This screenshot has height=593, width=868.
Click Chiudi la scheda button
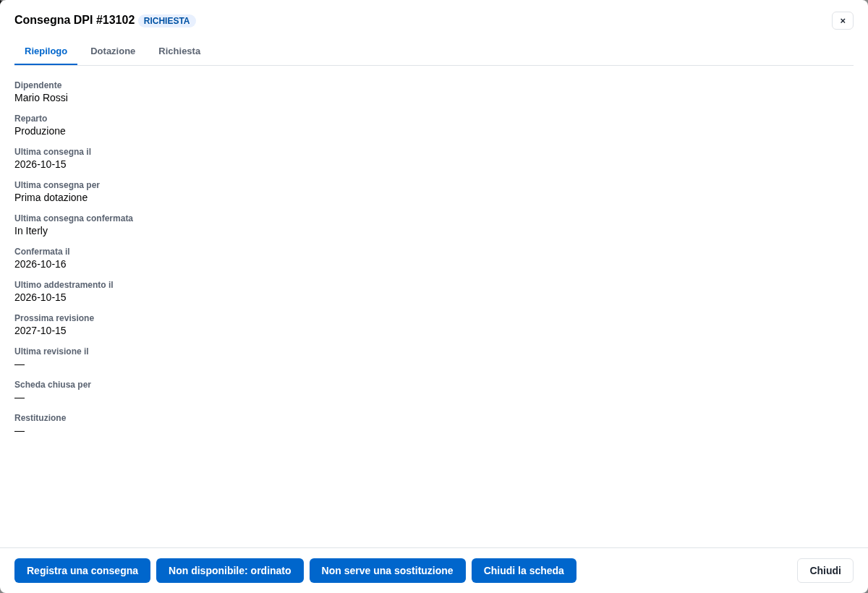(x=524, y=571)
